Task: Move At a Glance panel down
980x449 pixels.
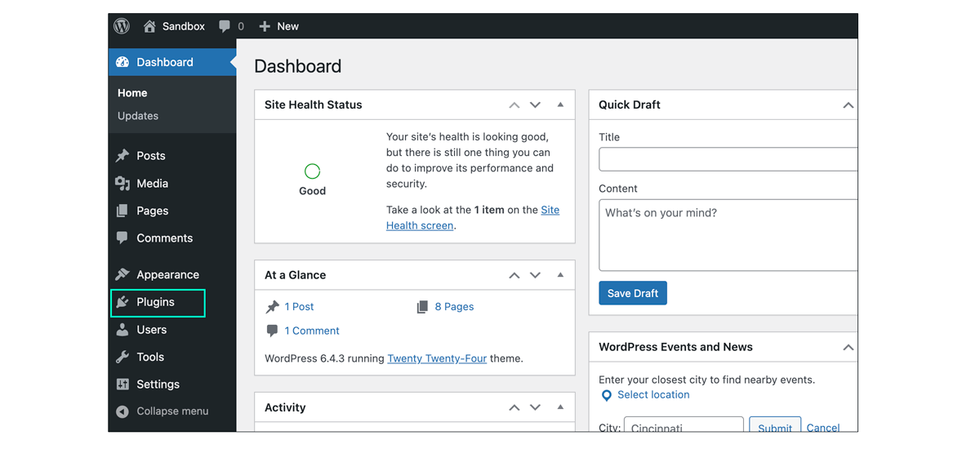Action: 535,276
